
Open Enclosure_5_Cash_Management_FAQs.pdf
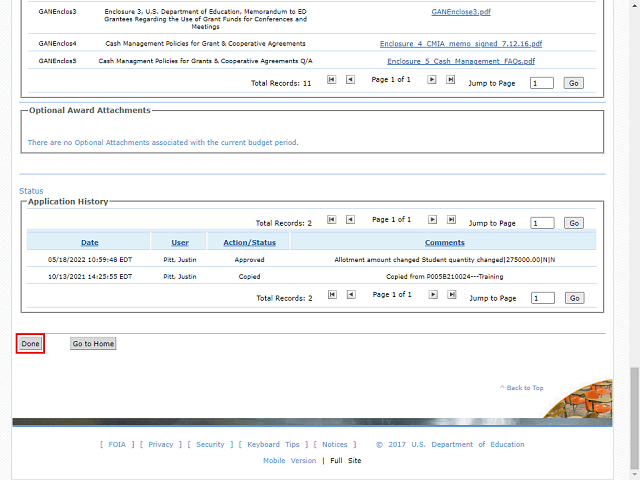coord(461,61)
